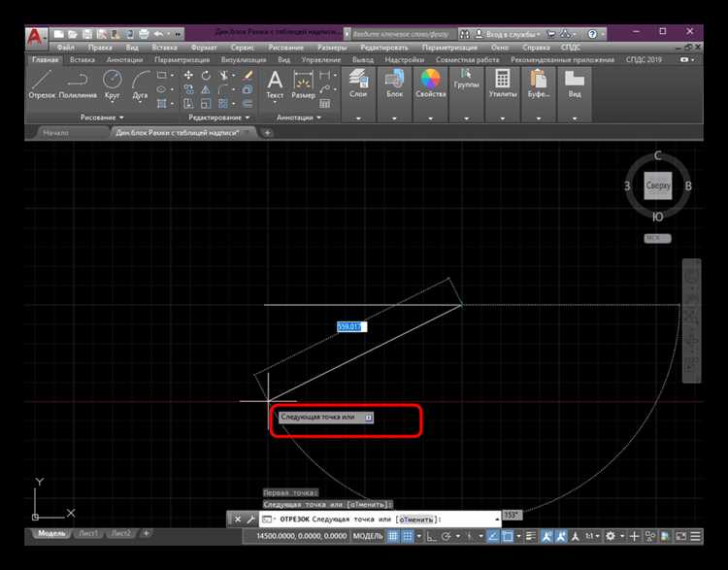Image resolution: width=728 pixels, height=570 pixels.
Task: Select the Отрезок (Line) tool
Action: (x=42, y=84)
